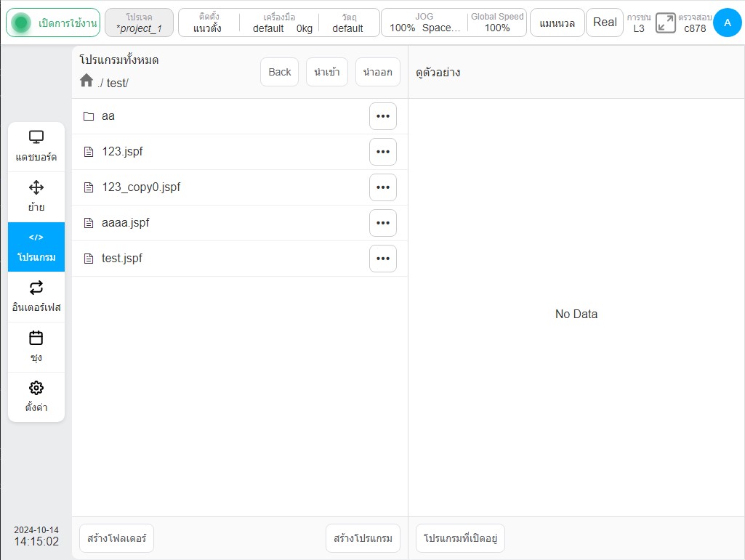Screen dimensions: 745x560
Task: Click the checksum c878 indicator
Action: pyautogui.click(x=695, y=23)
